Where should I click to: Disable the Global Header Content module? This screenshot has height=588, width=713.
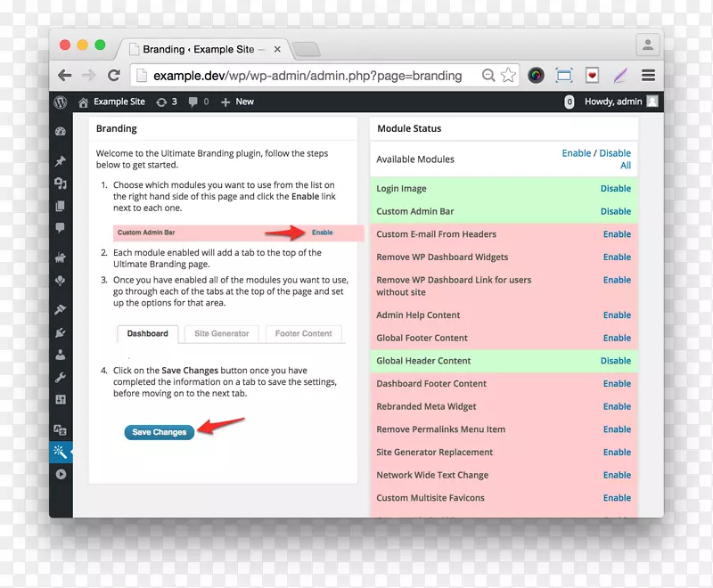click(x=615, y=361)
